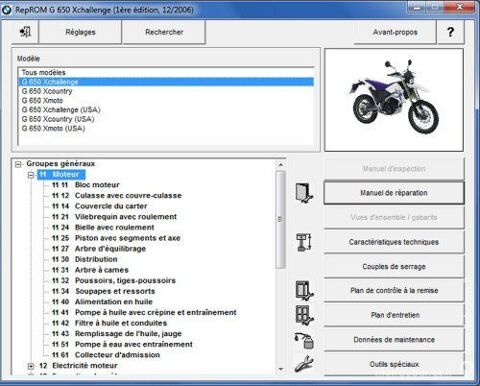Screen dimensions: 480x386
Task: Select 11 51 Pompe à eau avec entraînement
Action: click(122, 344)
